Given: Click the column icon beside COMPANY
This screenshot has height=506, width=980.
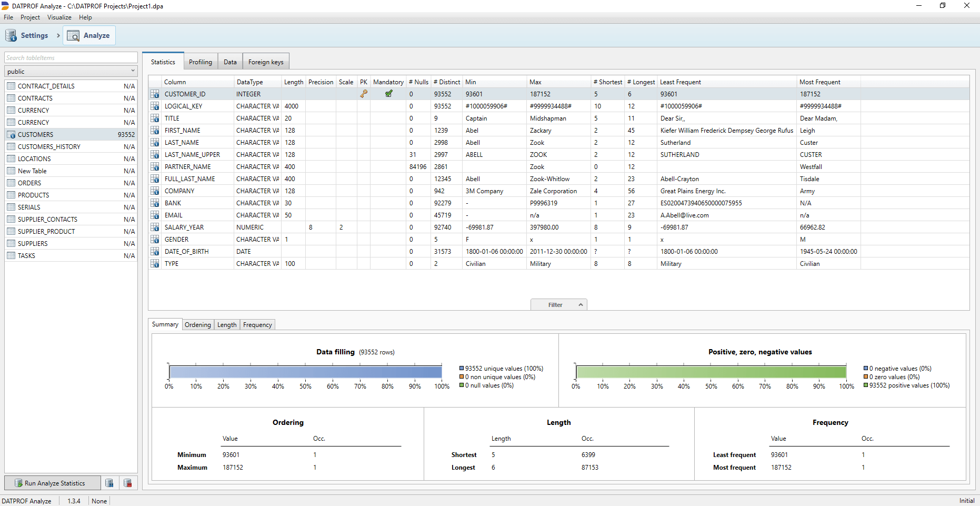Looking at the screenshot, I should [155, 191].
